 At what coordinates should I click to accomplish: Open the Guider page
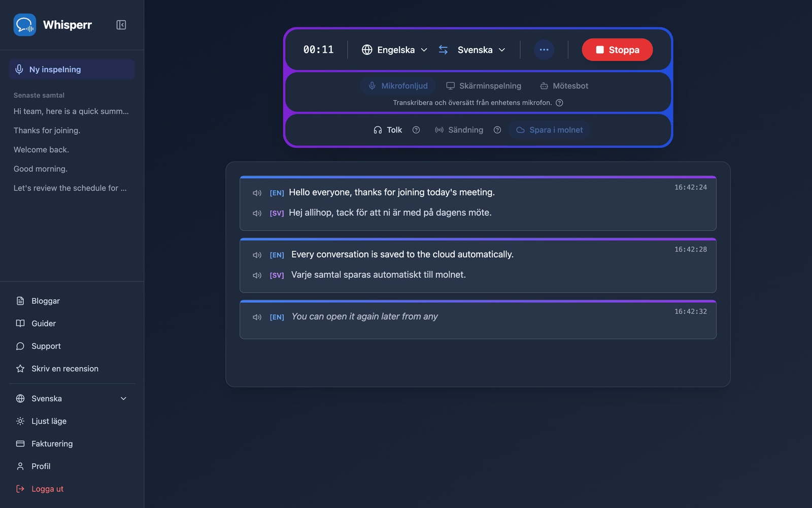72,324
